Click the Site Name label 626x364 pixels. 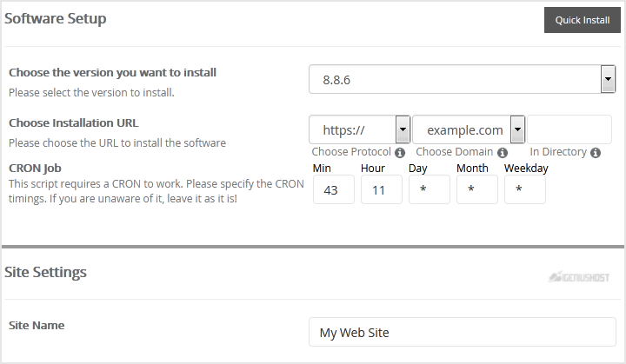pyautogui.click(x=37, y=325)
